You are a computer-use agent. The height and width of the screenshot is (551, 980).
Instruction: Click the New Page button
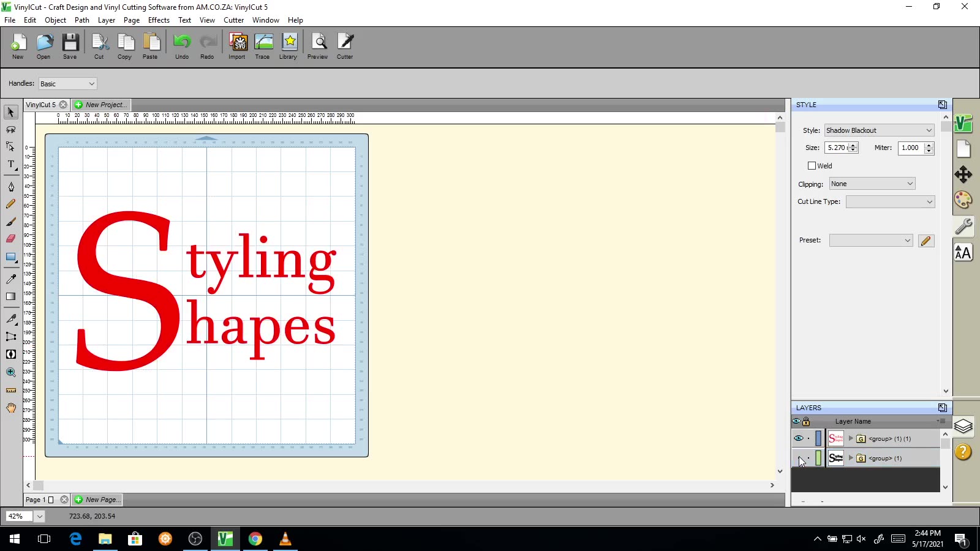[x=97, y=500]
